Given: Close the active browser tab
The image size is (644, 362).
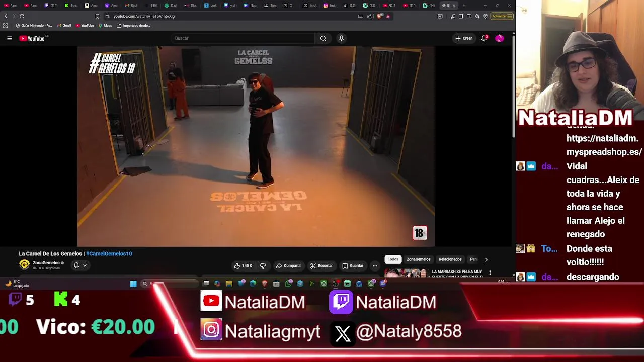Looking at the screenshot, I should click(454, 6).
